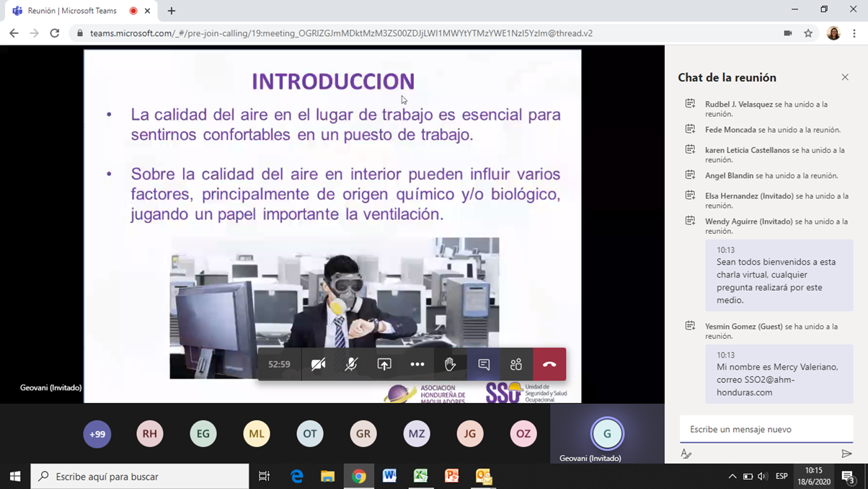Open the volume control in tray
This screenshot has width=868, height=489.
tap(763, 476)
